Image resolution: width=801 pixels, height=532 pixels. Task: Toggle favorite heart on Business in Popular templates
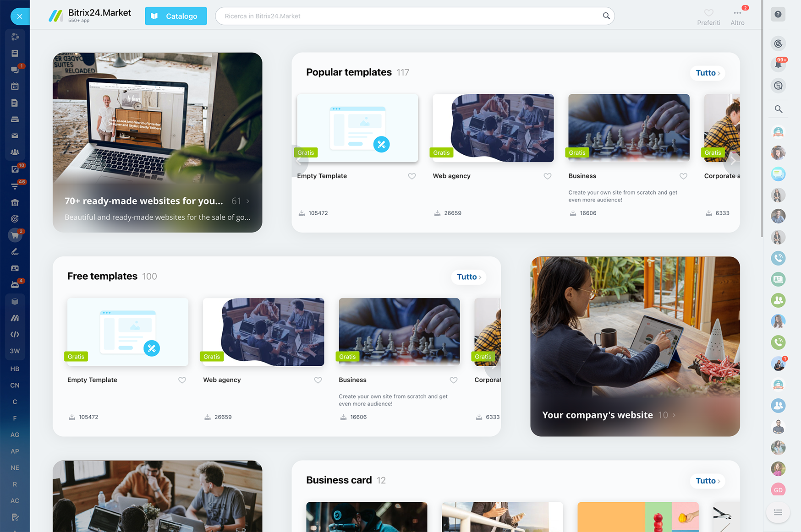683,176
